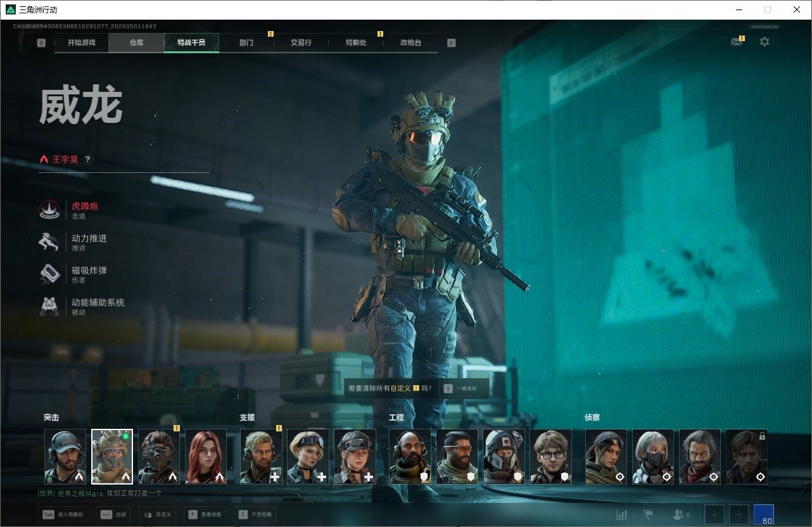Open the 部门 tab

pos(246,43)
